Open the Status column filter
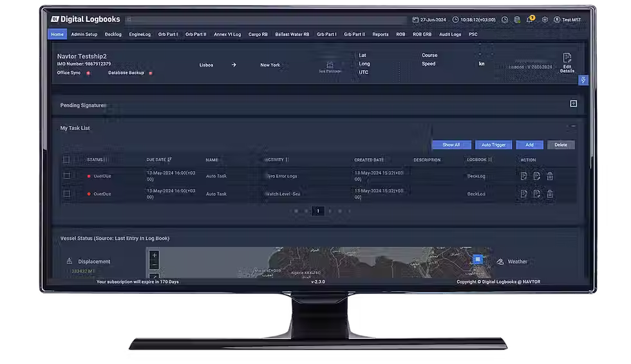 point(106,160)
